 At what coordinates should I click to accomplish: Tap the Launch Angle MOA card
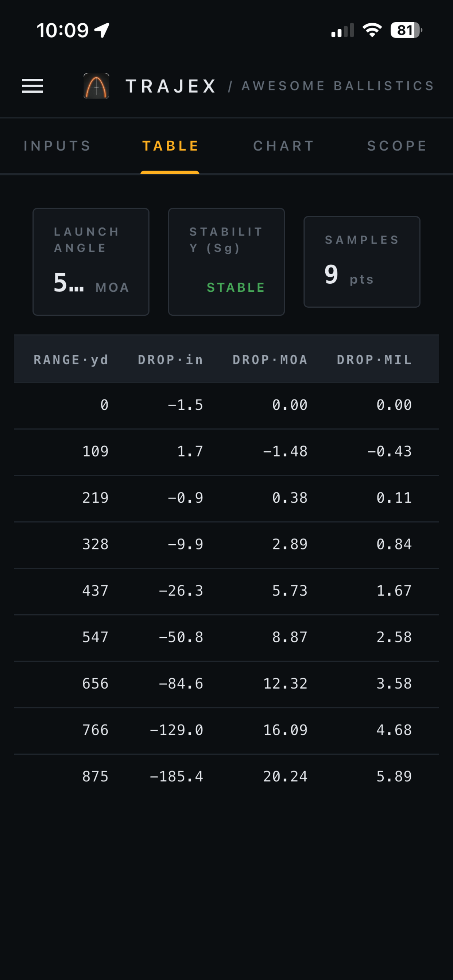(x=91, y=262)
